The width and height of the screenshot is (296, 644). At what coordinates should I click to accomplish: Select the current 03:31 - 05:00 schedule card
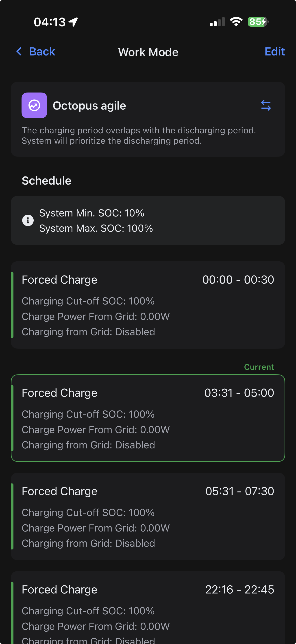tap(148, 418)
